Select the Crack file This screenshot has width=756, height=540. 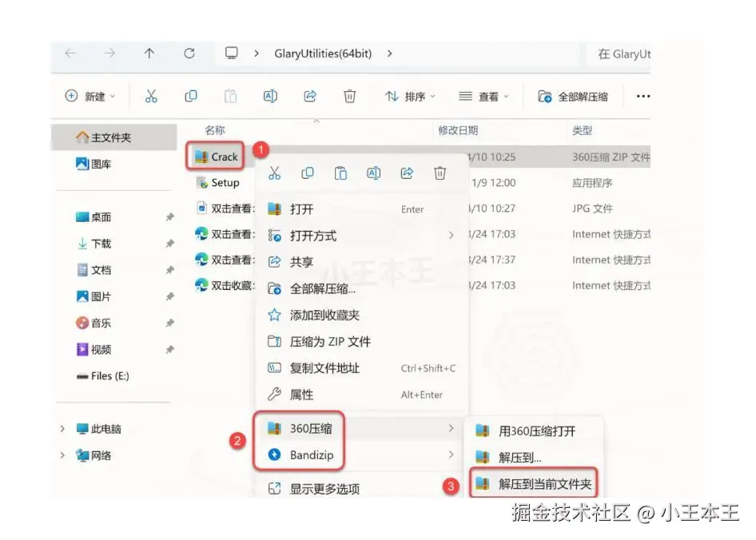pos(216,157)
